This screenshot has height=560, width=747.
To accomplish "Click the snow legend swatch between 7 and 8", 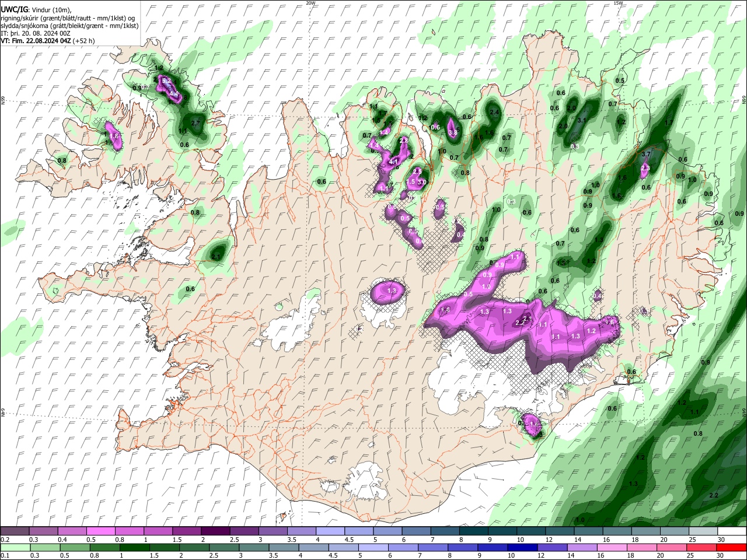I will tap(444, 531).
